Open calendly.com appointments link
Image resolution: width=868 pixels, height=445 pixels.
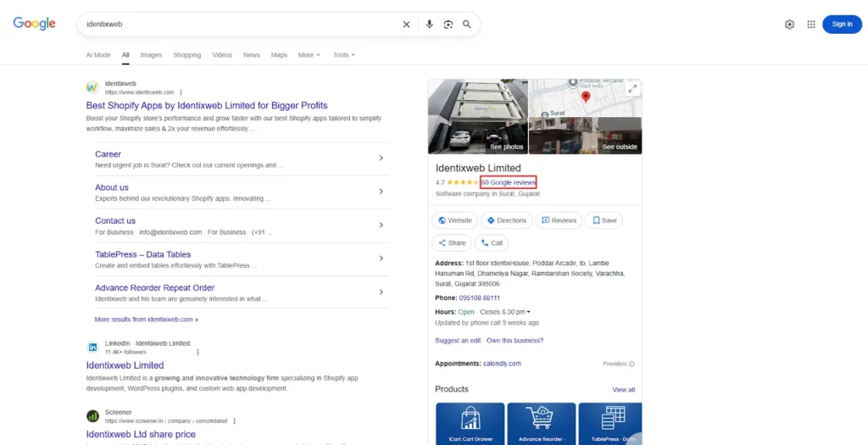tap(502, 364)
